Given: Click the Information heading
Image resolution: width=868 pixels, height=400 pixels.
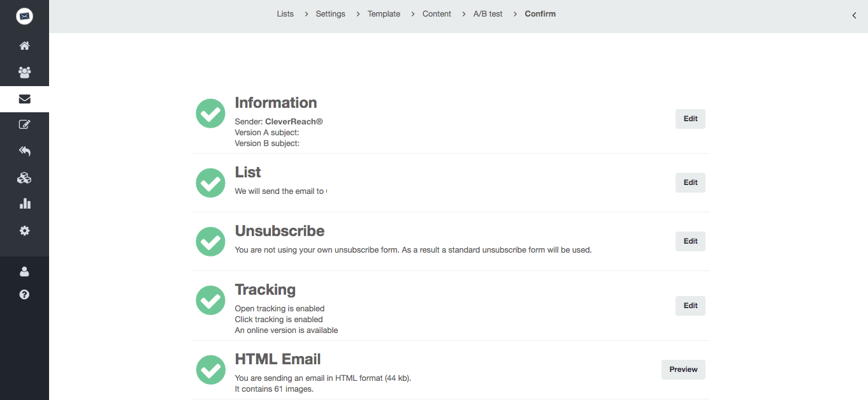Looking at the screenshot, I should pyautogui.click(x=275, y=103).
